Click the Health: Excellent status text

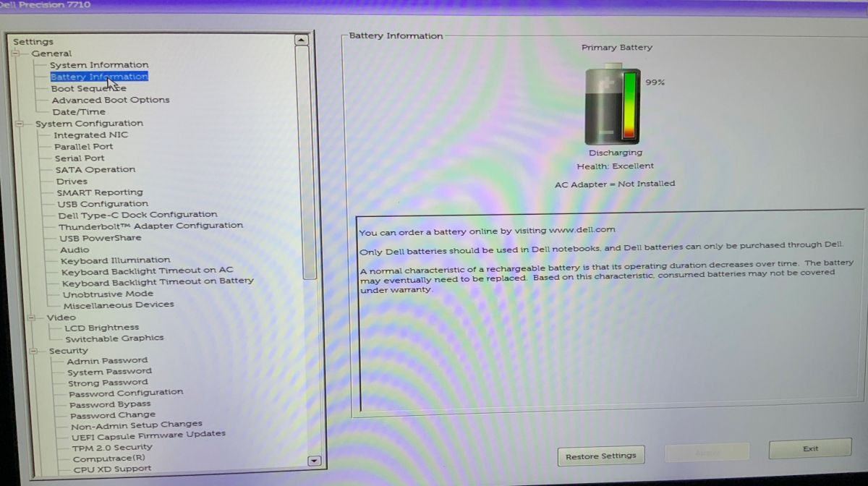tap(616, 166)
